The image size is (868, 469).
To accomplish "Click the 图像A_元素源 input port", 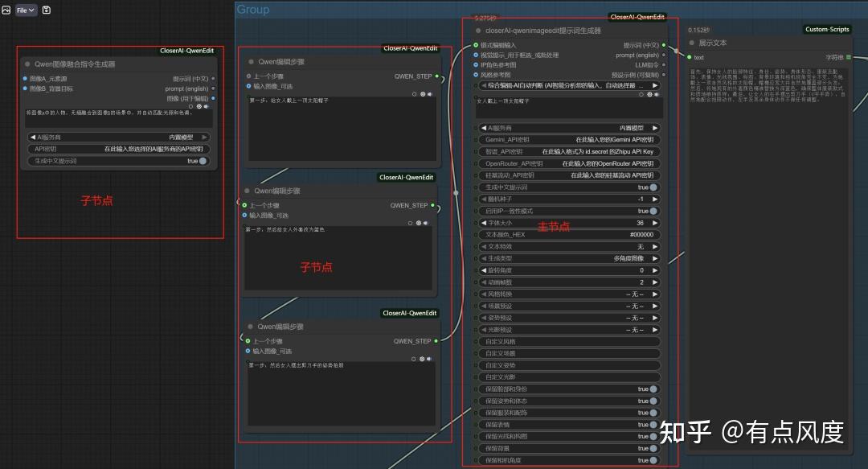I will click(x=25, y=79).
